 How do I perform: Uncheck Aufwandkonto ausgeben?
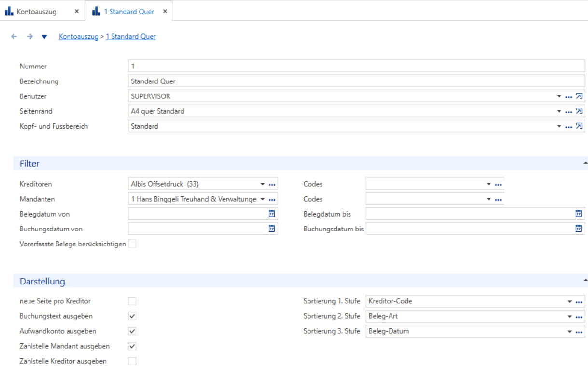(132, 331)
